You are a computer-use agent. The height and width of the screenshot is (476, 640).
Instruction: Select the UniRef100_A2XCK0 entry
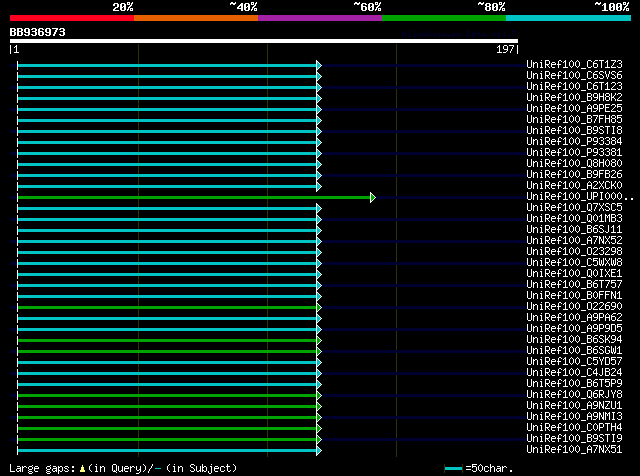point(574,186)
